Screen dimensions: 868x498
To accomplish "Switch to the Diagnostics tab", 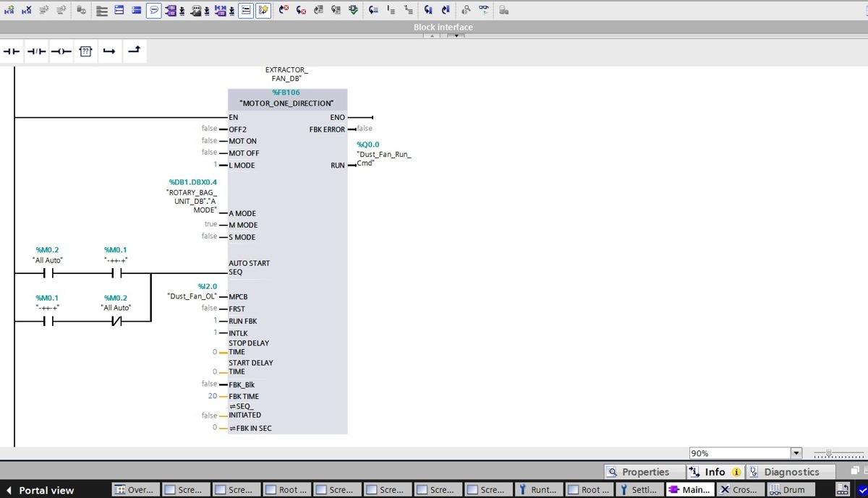I will (x=790, y=472).
